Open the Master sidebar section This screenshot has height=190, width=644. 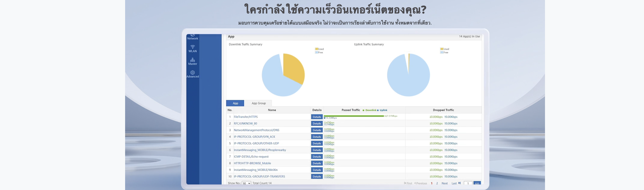(192, 61)
